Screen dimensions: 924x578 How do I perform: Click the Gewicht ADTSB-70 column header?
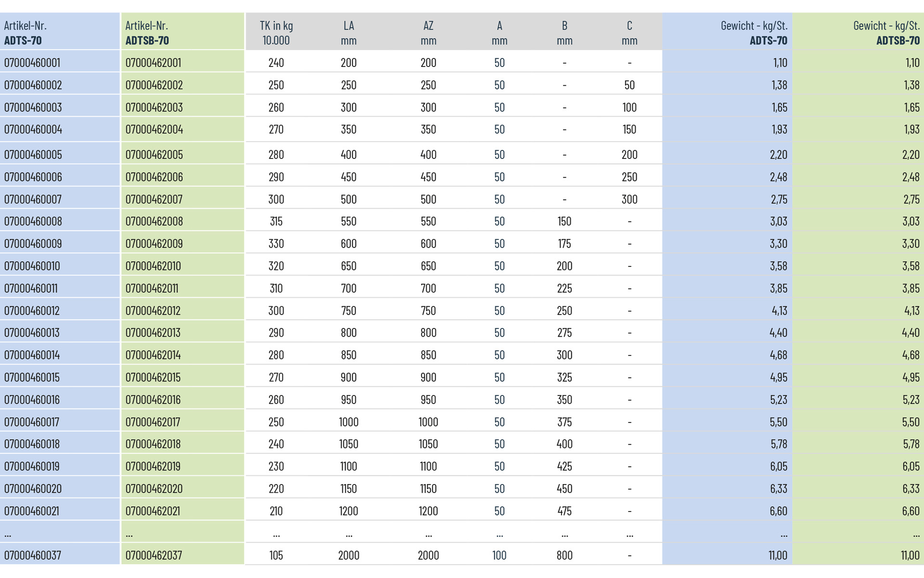click(886, 33)
